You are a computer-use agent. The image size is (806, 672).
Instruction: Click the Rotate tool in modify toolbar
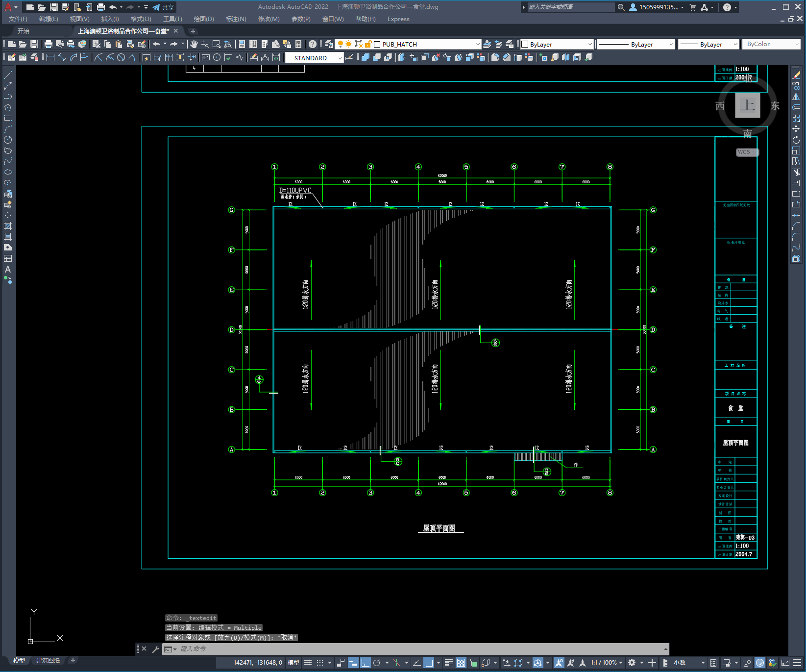(x=796, y=140)
